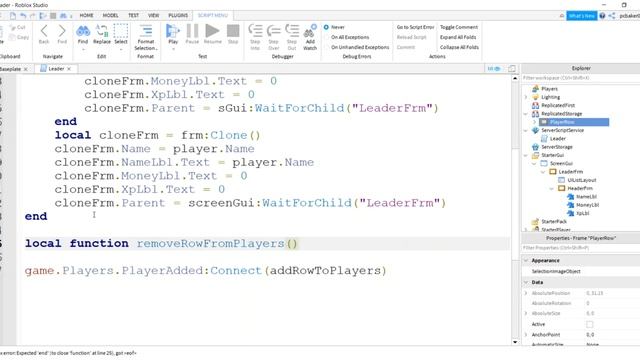Navigate Forward in script
This screenshot has width=640, height=360.
click(x=62, y=31)
